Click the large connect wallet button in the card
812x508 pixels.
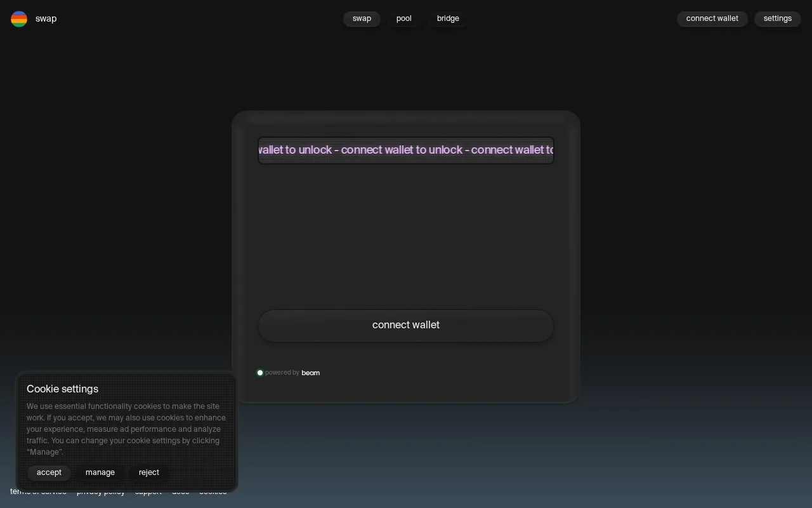pyautogui.click(x=406, y=325)
